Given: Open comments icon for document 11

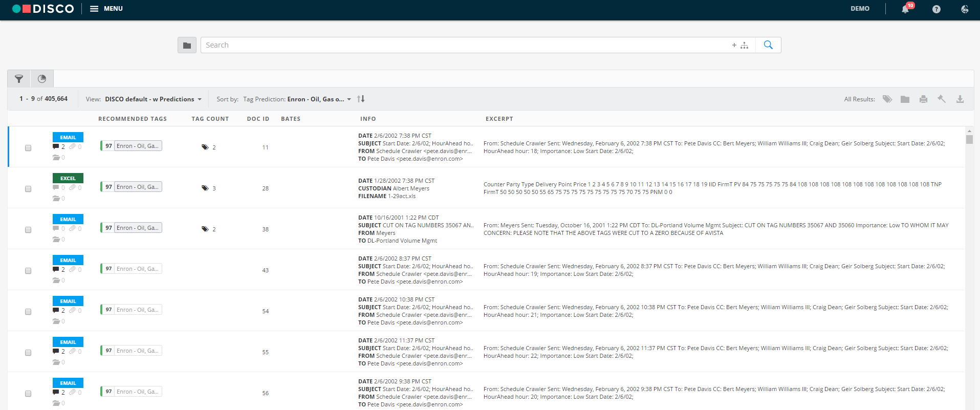Looking at the screenshot, I should tap(56, 147).
